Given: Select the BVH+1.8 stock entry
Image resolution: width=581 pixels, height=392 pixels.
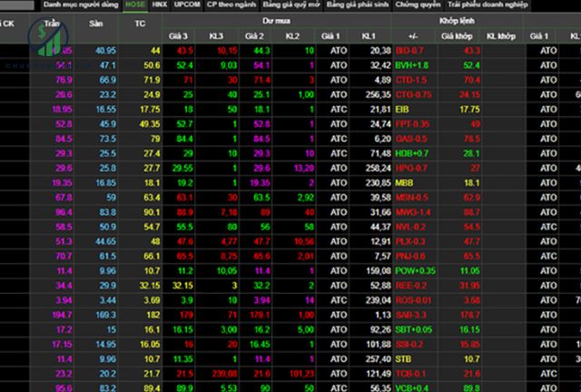Looking at the screenshot, I should (x=412, y=65).
